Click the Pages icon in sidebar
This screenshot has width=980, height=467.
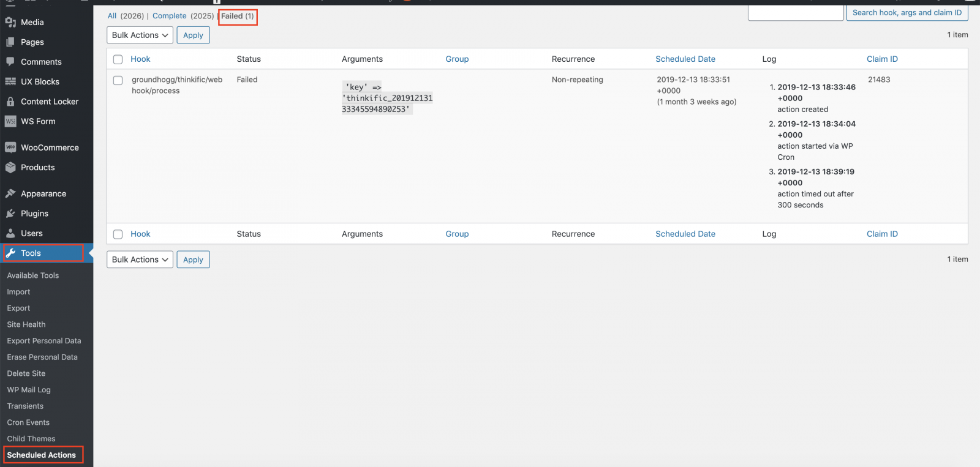coord(10,42)
